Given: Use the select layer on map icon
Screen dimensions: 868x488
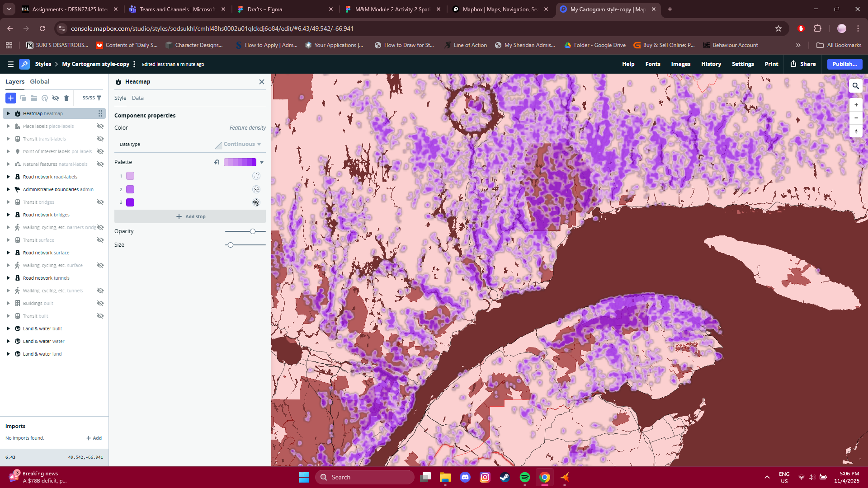Looking at the screenshot, I should click(x=44, y=98).
